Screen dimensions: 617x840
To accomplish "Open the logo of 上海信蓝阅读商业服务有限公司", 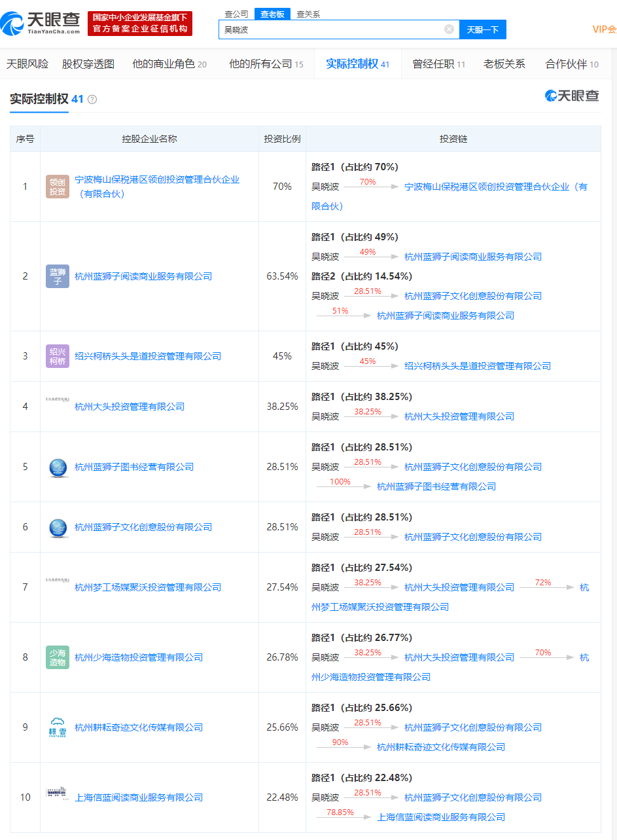I will point(58,794).
